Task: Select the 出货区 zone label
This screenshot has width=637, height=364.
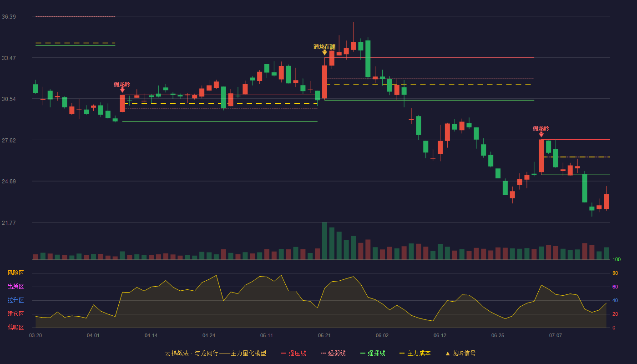Action: (x=15, y=287)
